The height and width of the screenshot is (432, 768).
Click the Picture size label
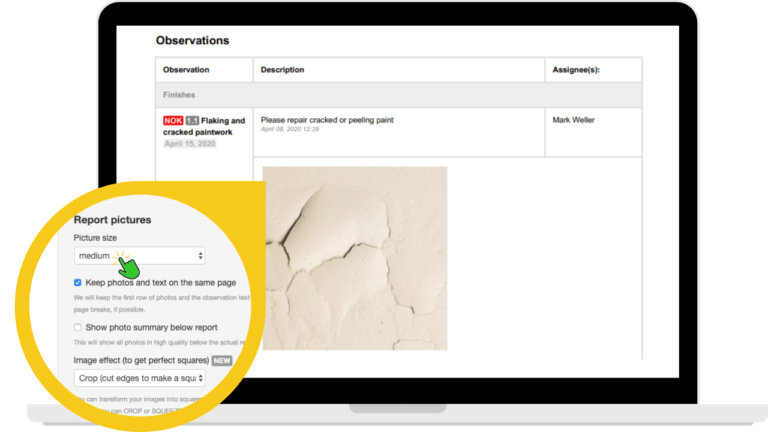click(95, 238)
